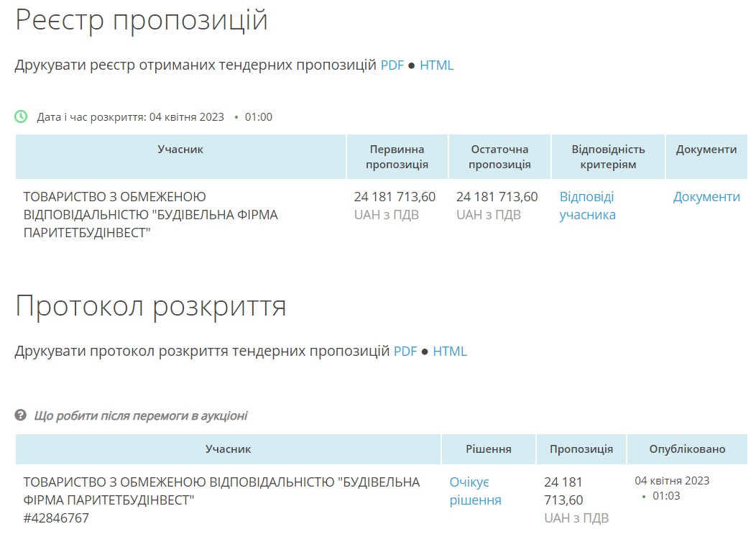Open PDF of the received proposals registry

tap(392, 65)
